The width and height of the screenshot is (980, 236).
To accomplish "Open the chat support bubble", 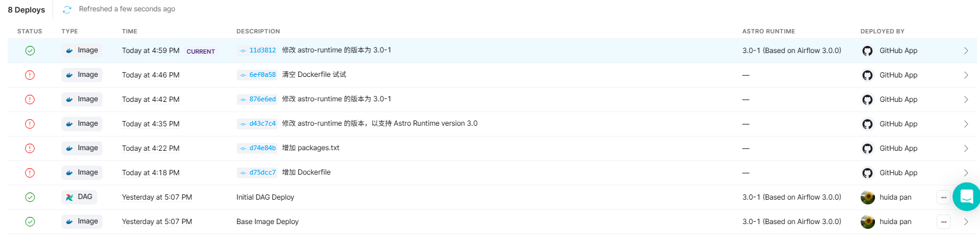I will point(966,197).
